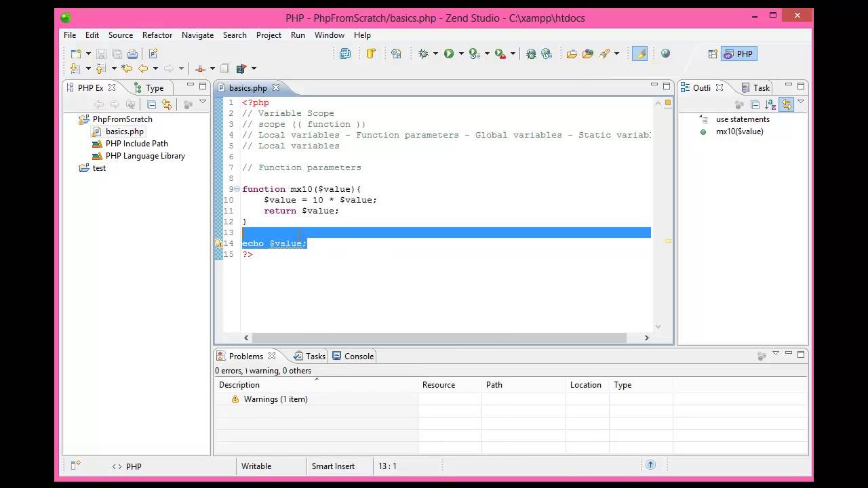Click the Previous Annotation up-arrow icon
Screen dimensions: 868x488
pos(101,68)
